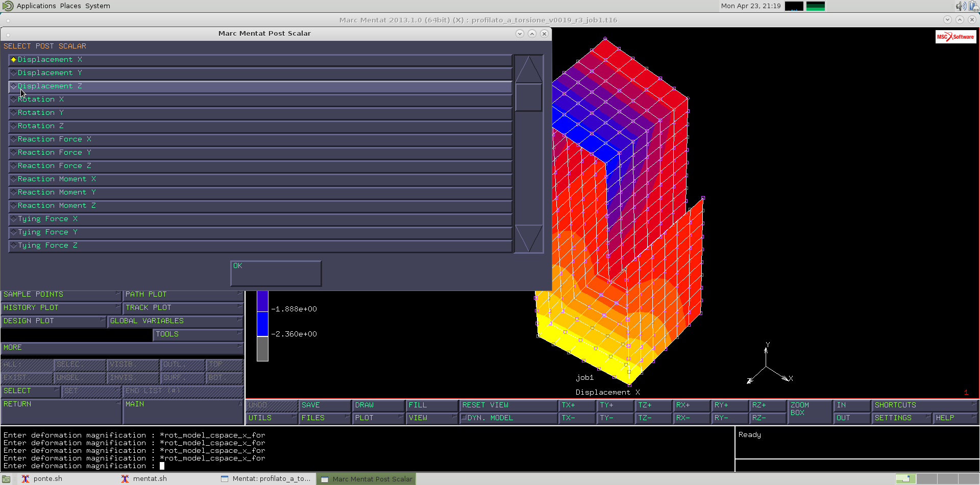This screenshot has width=980, height=485.
Task: Choose Reaction Moment X scalar
Action: 260,180
